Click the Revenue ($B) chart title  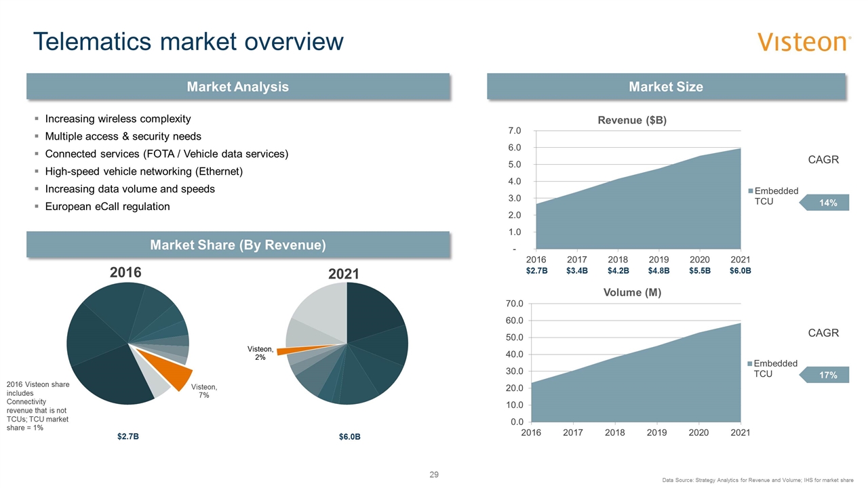point(631,120)
